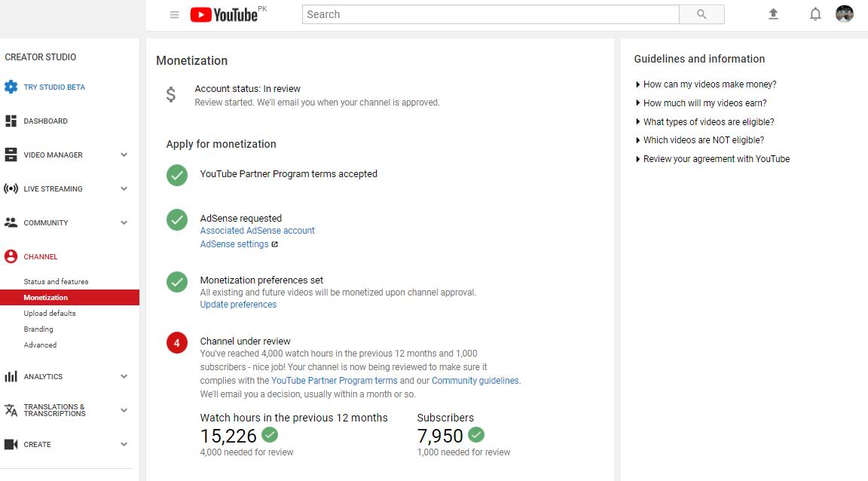Click the YouTube logo

tap(224, 14)
